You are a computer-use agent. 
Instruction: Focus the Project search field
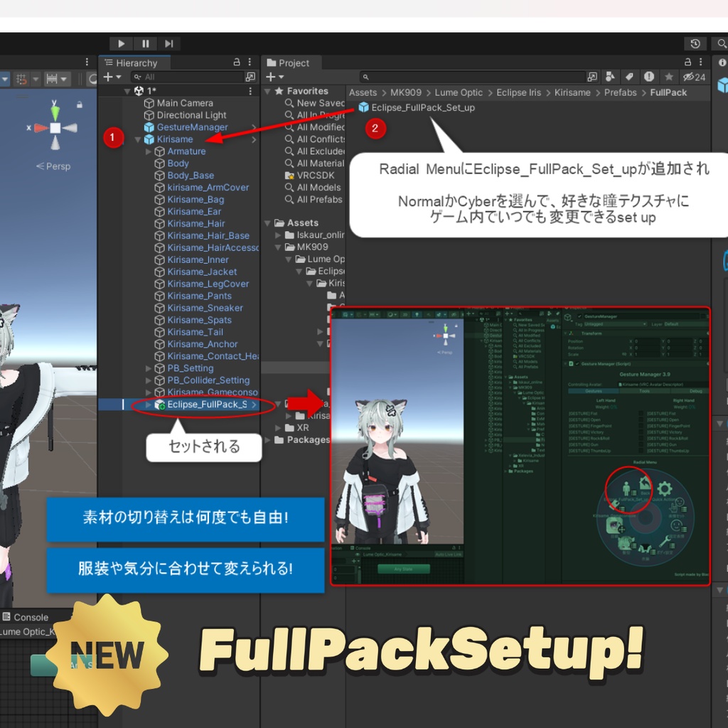tap(472, 77)
